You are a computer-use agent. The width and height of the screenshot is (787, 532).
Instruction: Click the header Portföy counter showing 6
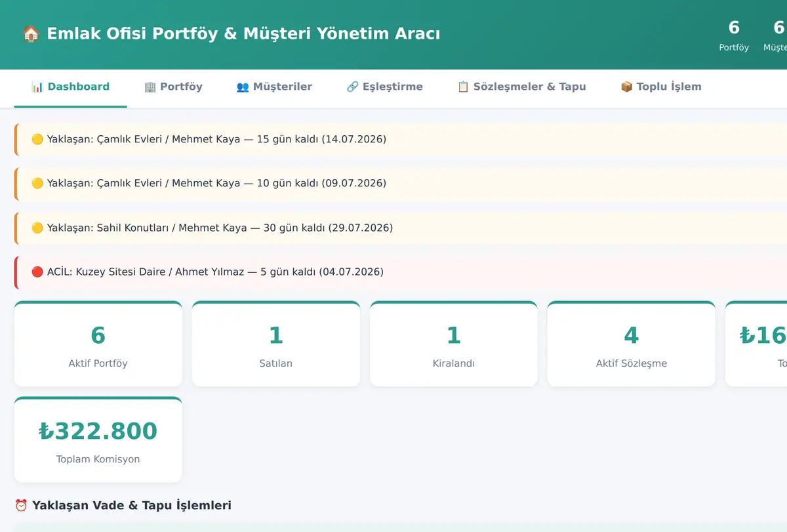[x=734, y=35]
